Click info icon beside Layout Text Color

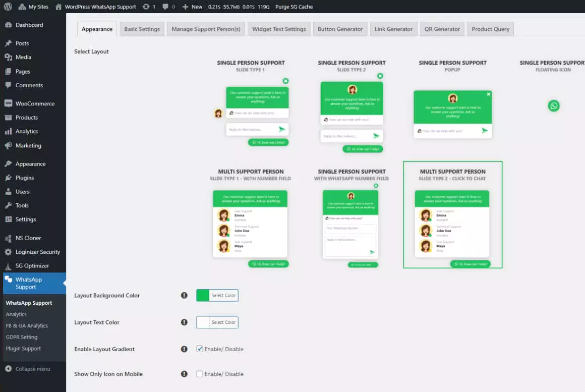point(184,322)
